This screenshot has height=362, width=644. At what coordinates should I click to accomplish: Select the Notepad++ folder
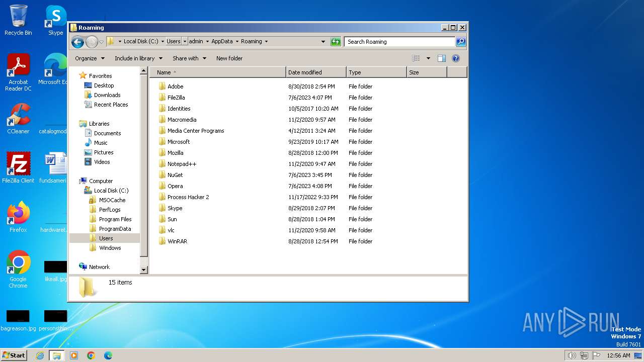[x=182, y=164]
